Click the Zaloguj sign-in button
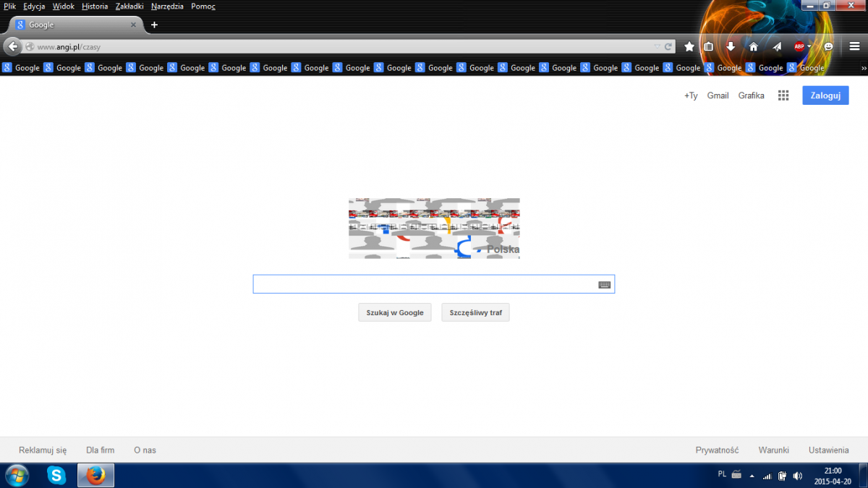This screenshot has width=868, height=488. pos(825,95)
